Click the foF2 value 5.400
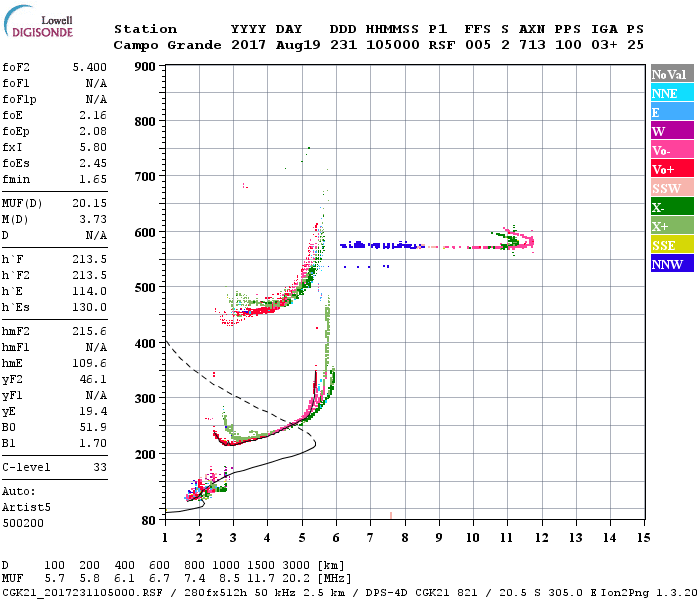Screen dimensions: 700x600 click(90, 67)
